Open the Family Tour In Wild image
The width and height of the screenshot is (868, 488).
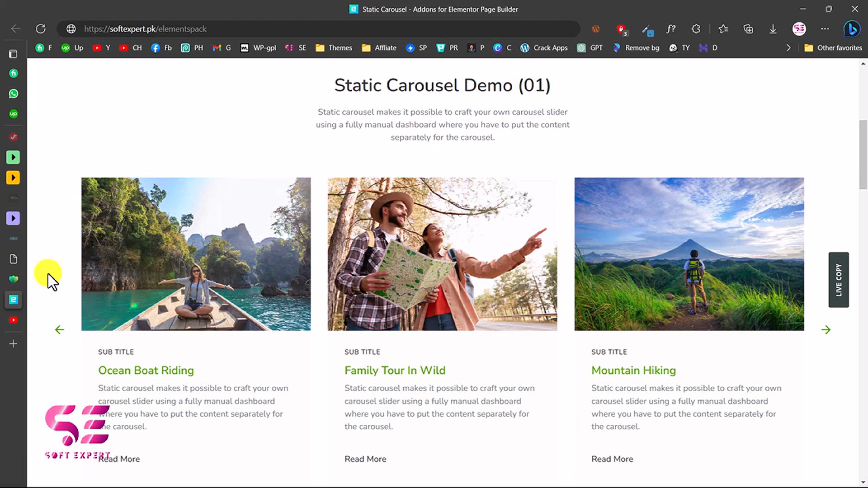[x=443, y=254]
